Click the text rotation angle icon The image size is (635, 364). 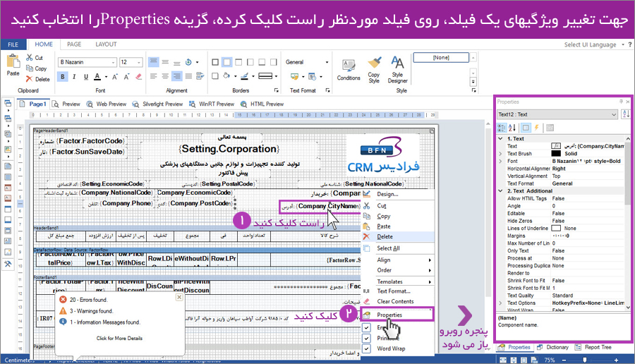click(x=188, y=62)
